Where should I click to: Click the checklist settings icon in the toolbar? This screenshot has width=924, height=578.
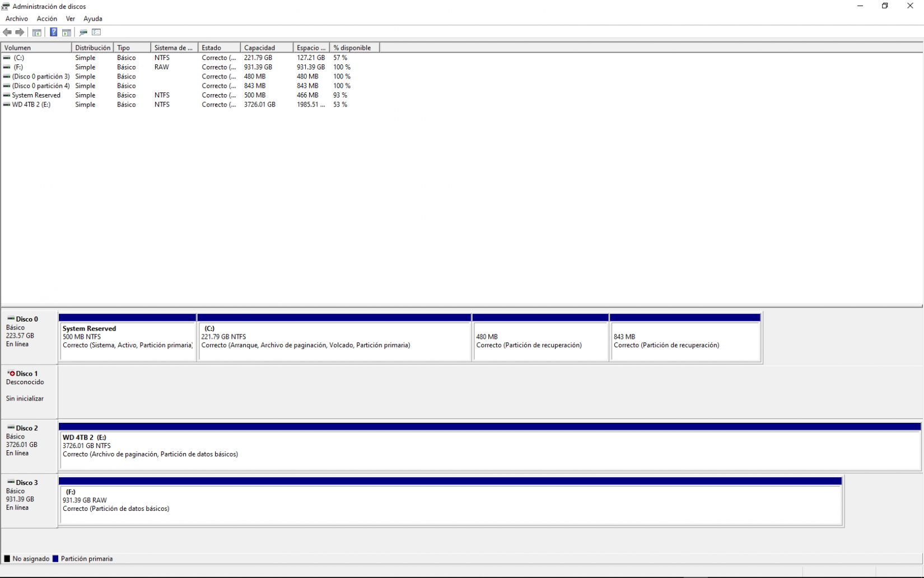pyautogui.click(x=96, y=32)
